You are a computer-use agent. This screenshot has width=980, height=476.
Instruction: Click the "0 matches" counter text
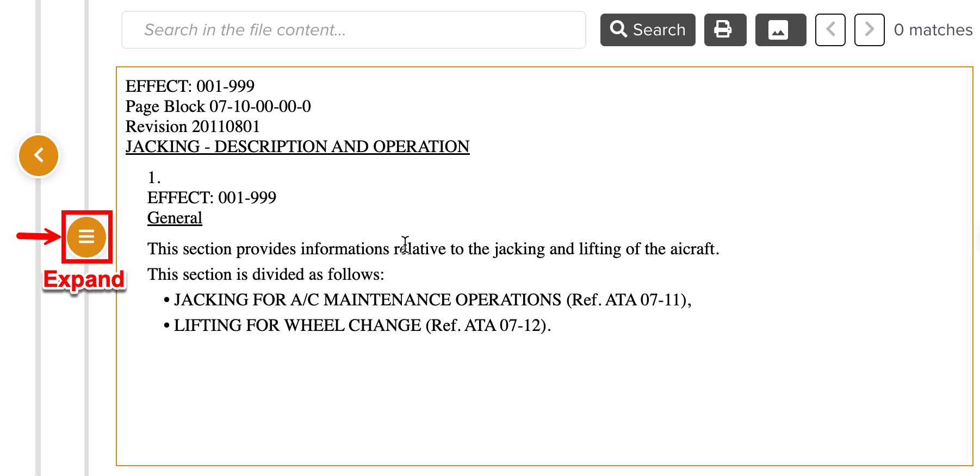pos(933,30)
